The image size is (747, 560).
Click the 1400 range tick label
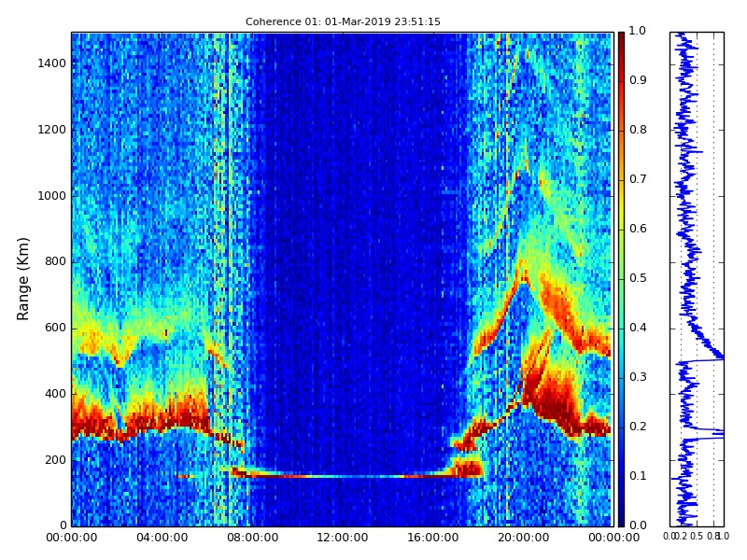coord(52,63)
